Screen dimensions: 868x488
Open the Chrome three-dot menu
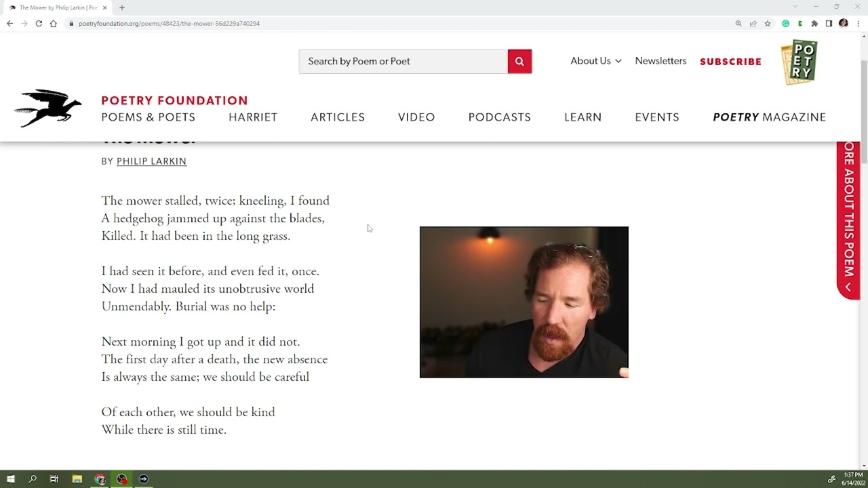pos(858,23)
